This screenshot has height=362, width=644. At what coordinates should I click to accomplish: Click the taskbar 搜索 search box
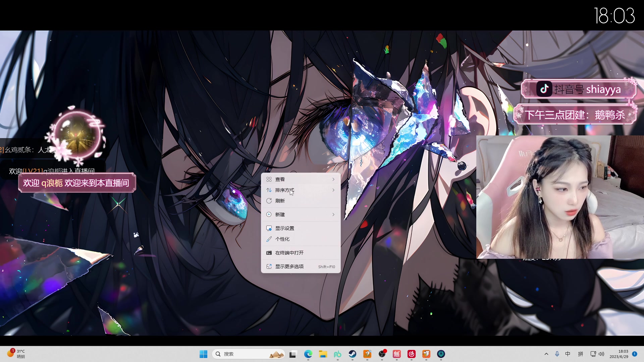249,354
